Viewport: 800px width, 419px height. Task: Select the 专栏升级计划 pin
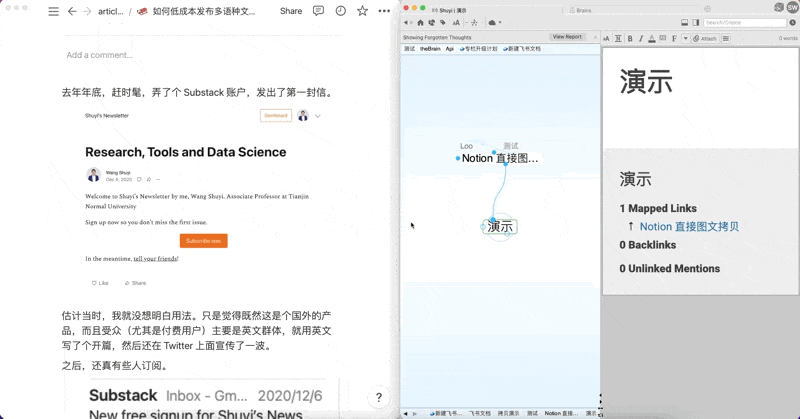(x=479, y=48)
